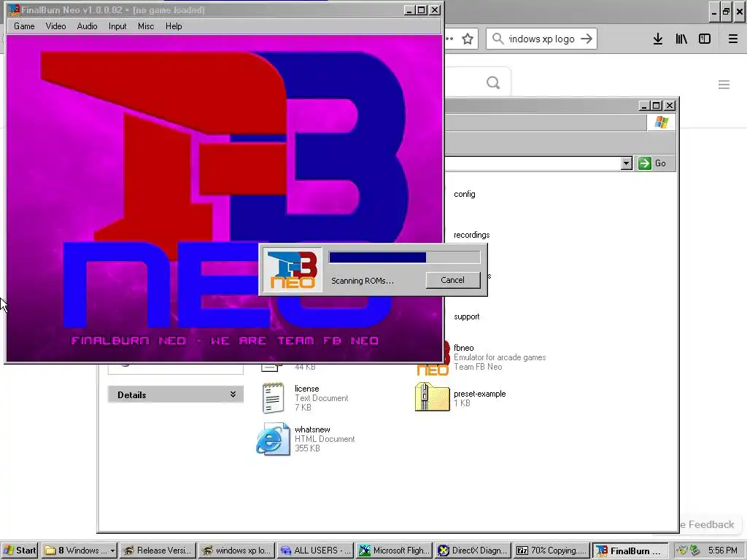Click the browser search field 'indows xp logo'
Screen dimensions: 747x560
pos(541,39)
